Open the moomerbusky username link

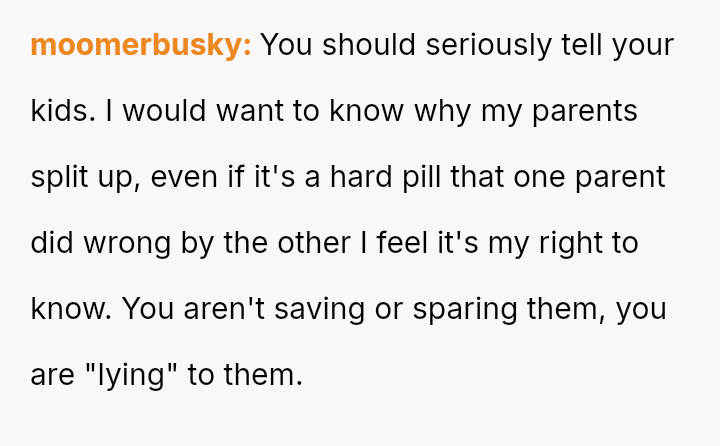[141, 45]
